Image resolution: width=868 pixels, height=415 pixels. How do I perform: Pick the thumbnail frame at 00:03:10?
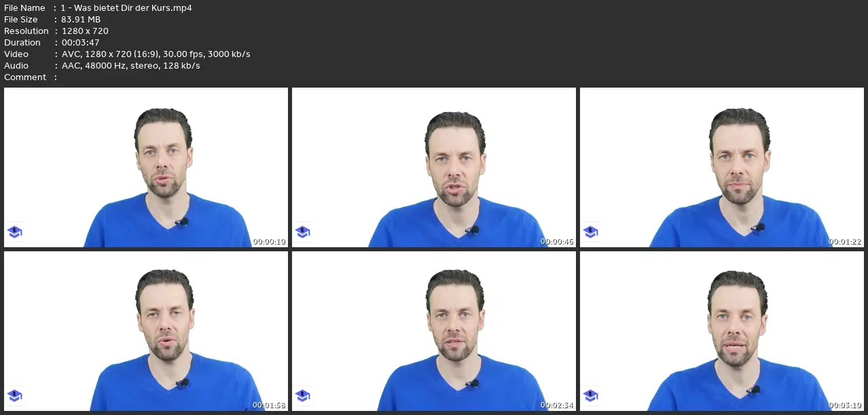(722, 331)
